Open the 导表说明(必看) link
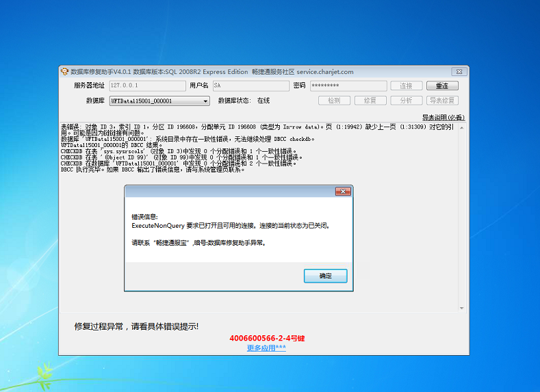 click(x=443, y=118)
